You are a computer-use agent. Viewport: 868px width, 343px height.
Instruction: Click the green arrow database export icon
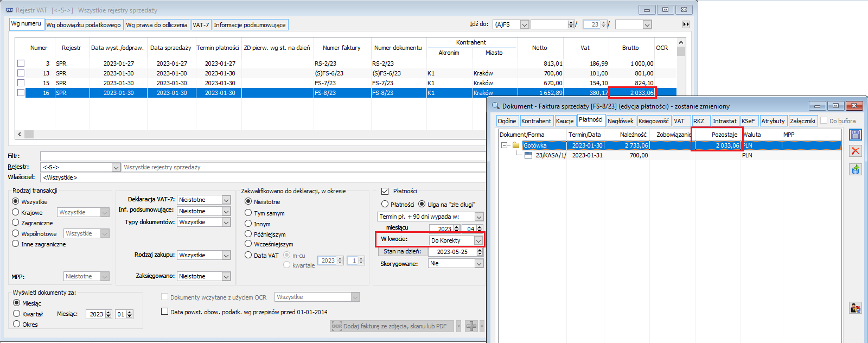tap(856, 170)
